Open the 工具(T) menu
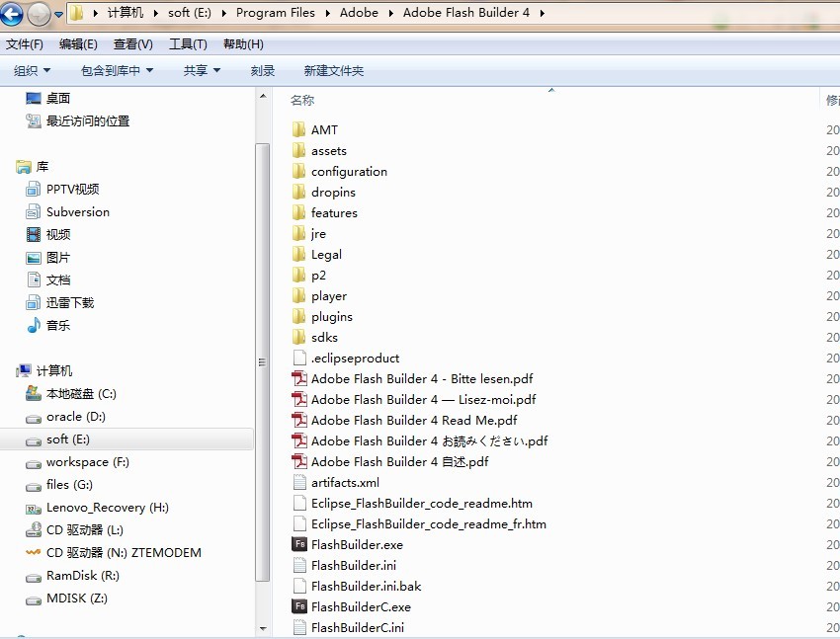840x639 pixels. click(x=188, y=44)
